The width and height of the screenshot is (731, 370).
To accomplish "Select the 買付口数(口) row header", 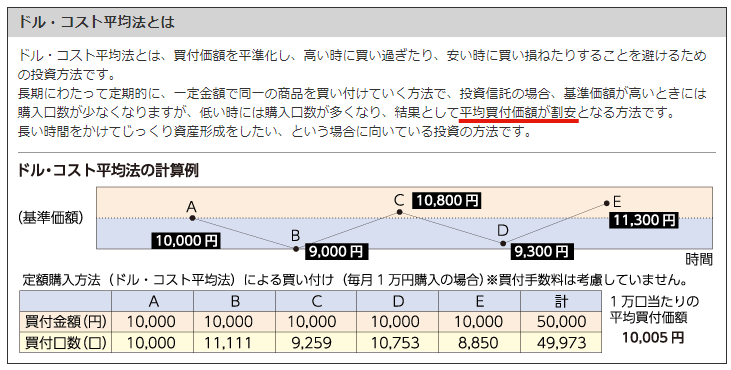I will click(65, 342).
